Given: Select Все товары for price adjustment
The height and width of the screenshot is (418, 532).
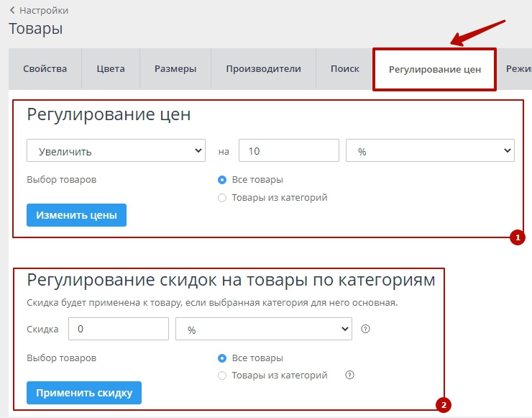Looking at the screenshot, I should click(222, 180).
